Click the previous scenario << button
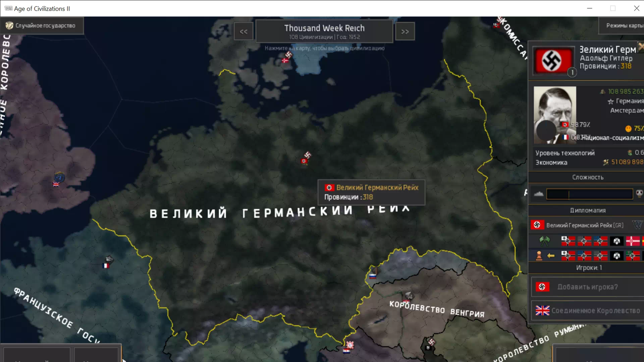644x362 pixels. (x=244, y=32)
